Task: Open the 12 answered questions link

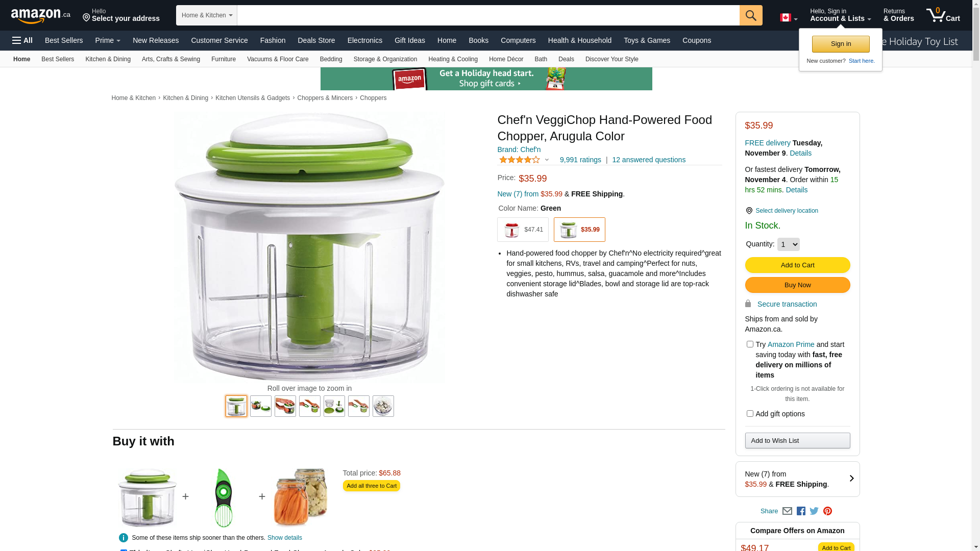Action: pyautogui.click(x=648, y=160)
